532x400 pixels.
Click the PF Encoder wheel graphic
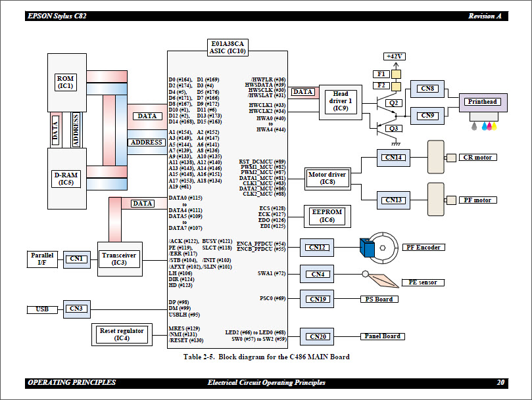click(382, 248)
